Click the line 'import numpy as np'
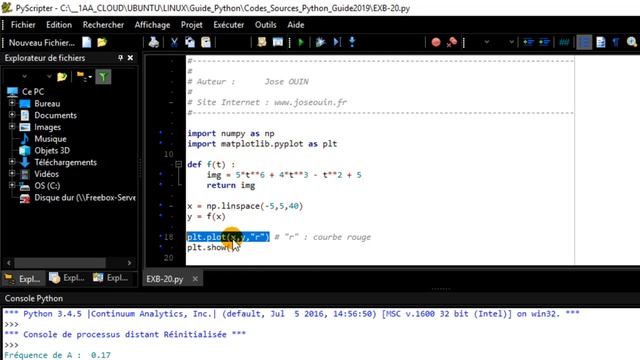This screenshot has width=640, height=360. (x=231, y=133)
